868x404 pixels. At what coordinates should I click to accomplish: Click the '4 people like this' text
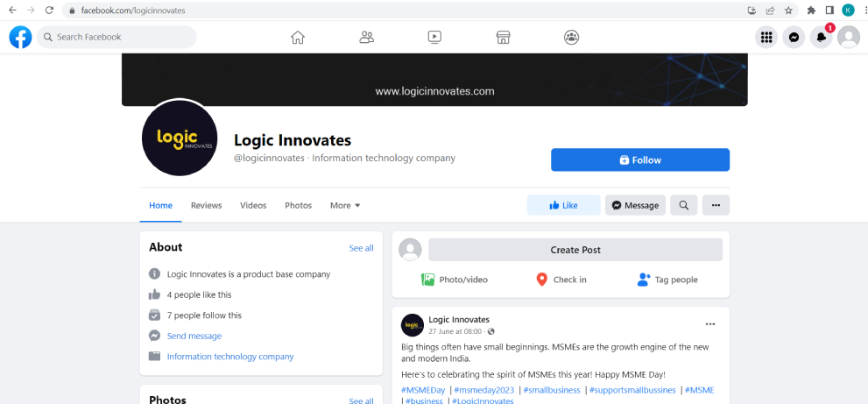point(200,294)
